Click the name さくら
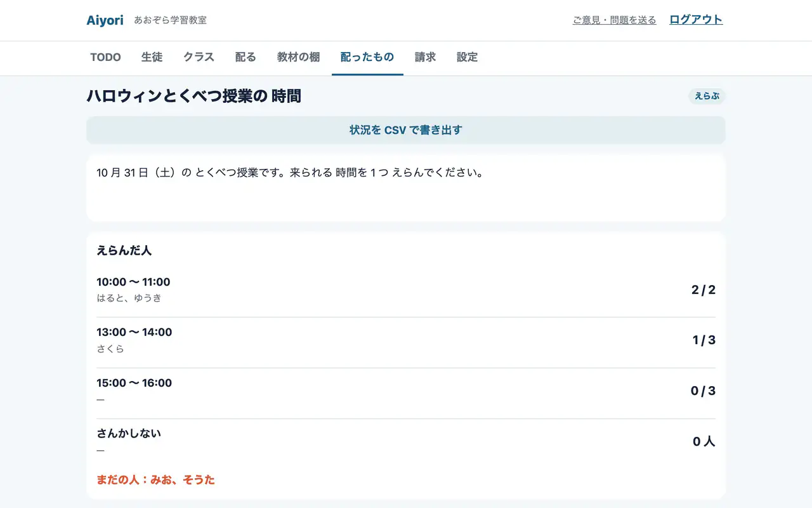 [110, 349]
